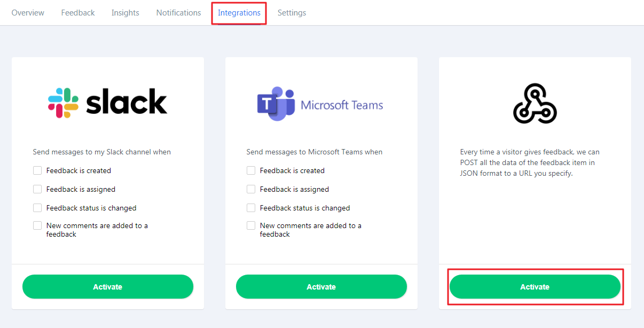The image size is (644, 328).
Task: Open the Notifications tab
Action: [178, 13]
